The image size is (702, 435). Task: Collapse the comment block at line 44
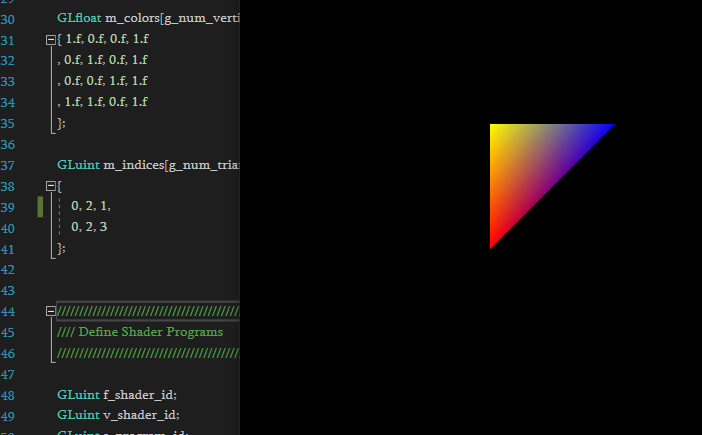[51, 311]
